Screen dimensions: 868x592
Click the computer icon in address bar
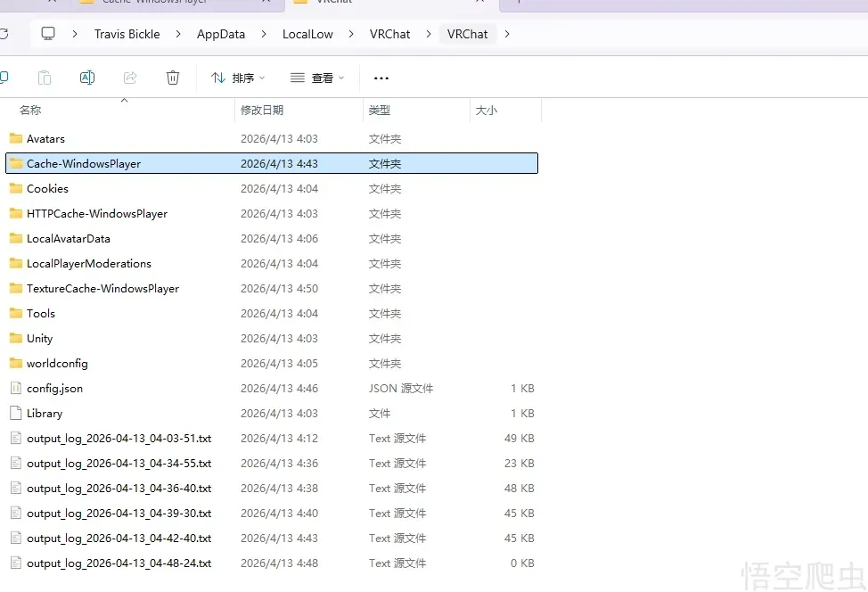tap(48, 34)
